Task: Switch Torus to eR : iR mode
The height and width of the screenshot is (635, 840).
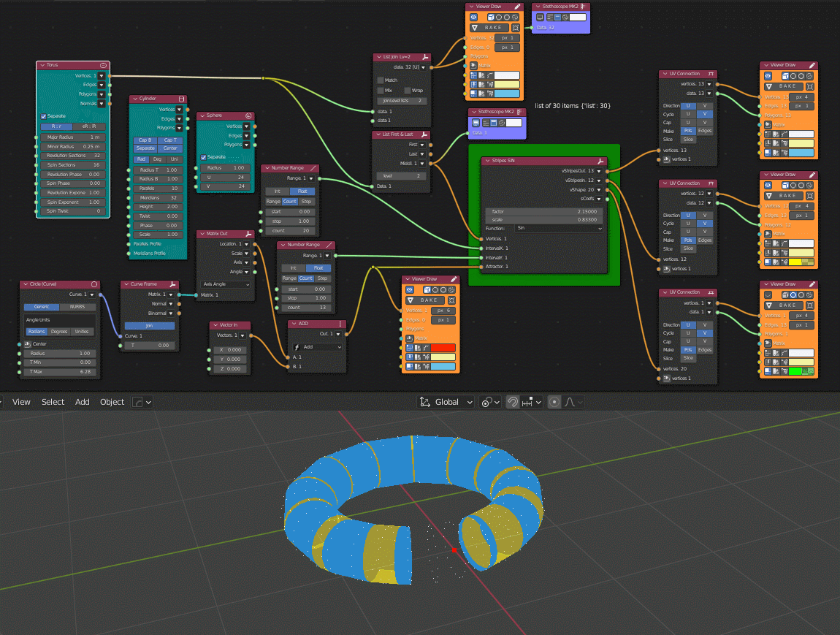Action: coord(89,127)
